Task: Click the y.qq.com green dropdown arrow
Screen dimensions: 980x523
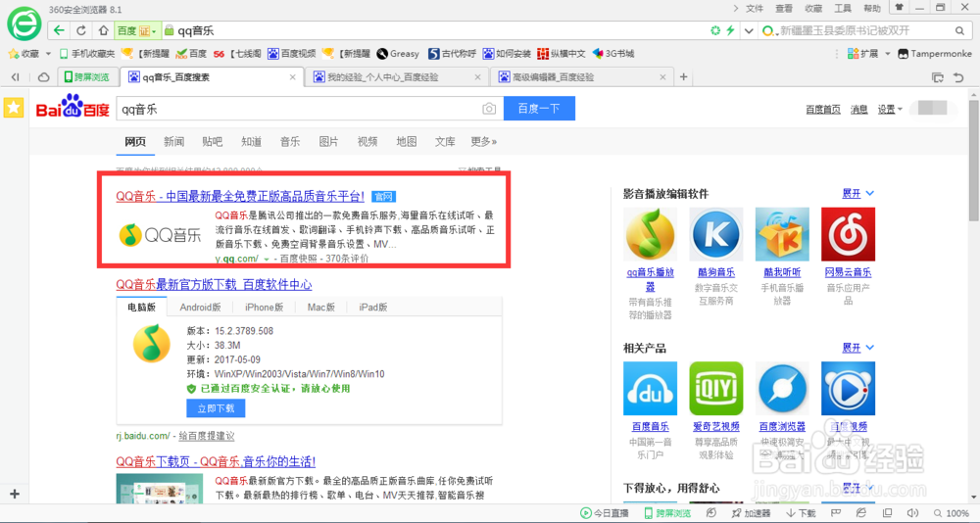Action: pos(267,259)
